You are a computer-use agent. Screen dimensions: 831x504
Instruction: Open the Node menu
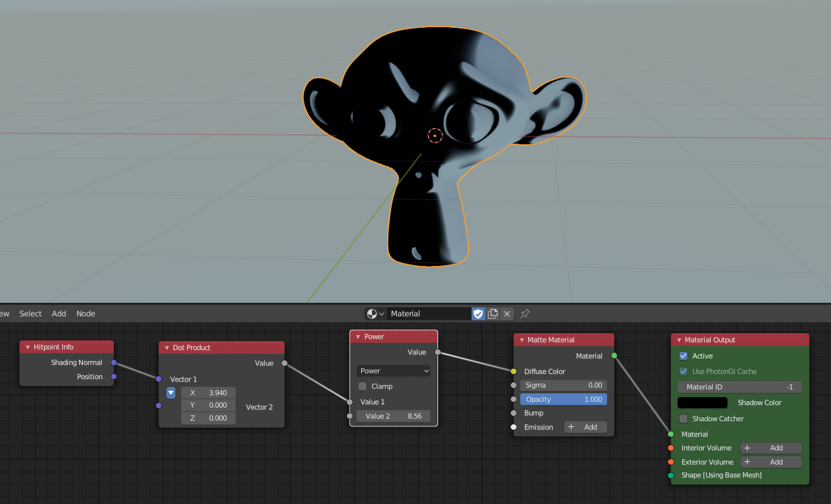85,314
